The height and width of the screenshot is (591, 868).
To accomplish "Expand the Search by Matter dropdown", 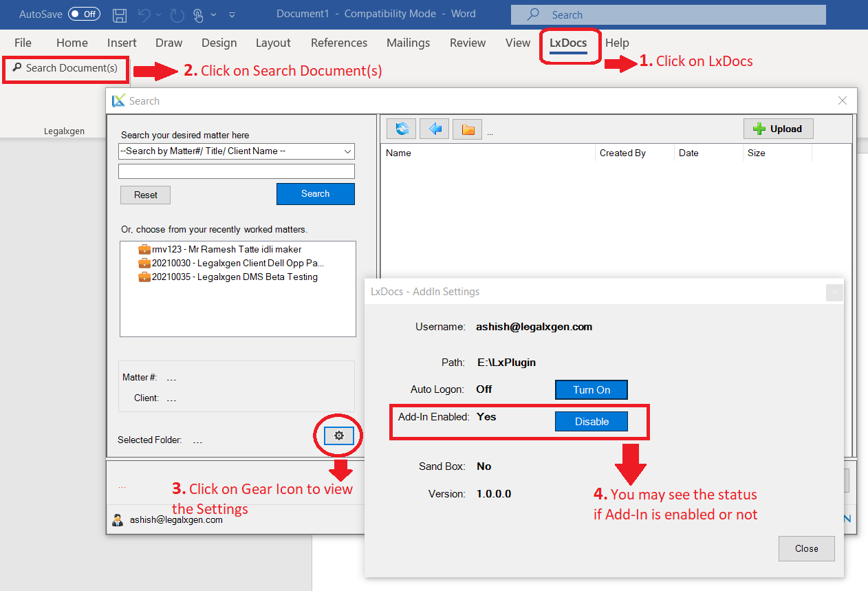I will click(x=347, y=151).
